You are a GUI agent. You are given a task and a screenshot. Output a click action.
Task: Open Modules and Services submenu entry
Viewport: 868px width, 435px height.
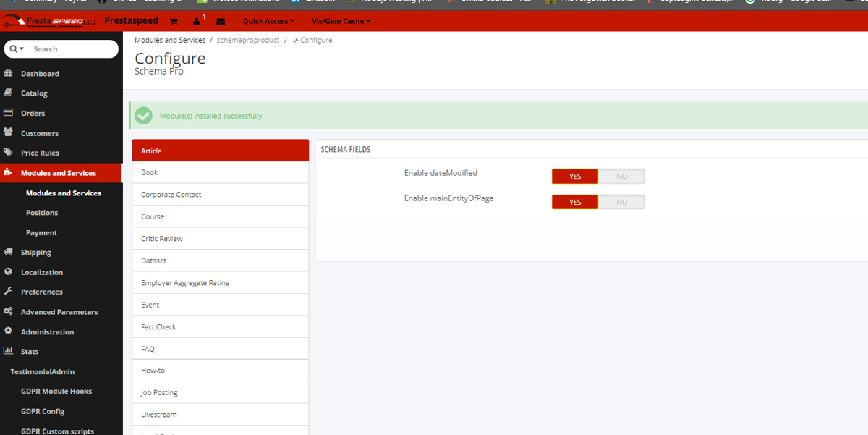pyautogui.click(x=64, y=193)
